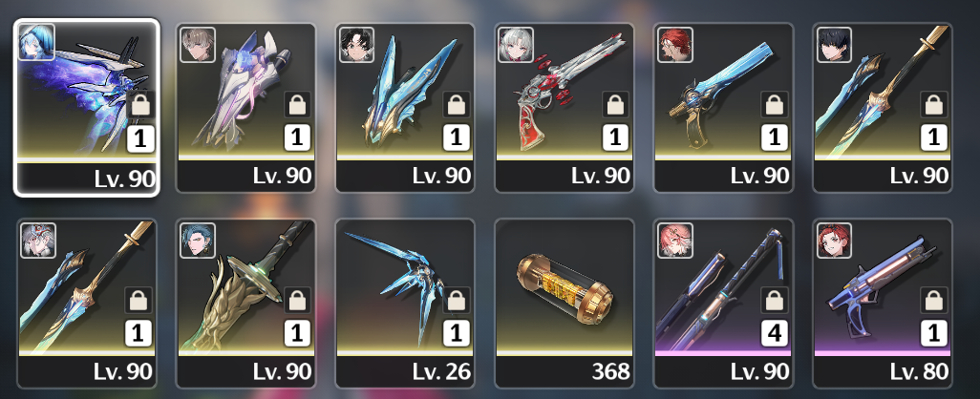Select the blue pistol with gold grip
980x399 pixels.
[723, 108]
